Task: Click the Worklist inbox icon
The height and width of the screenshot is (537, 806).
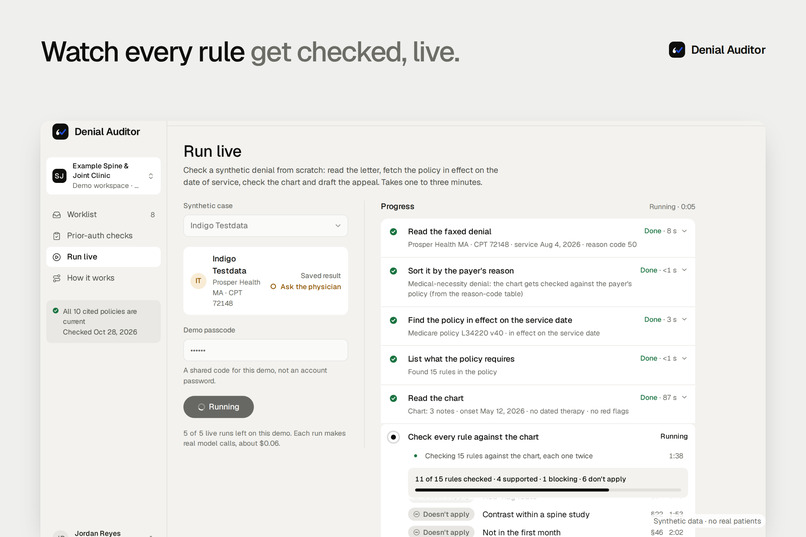Action: (57, 215)
